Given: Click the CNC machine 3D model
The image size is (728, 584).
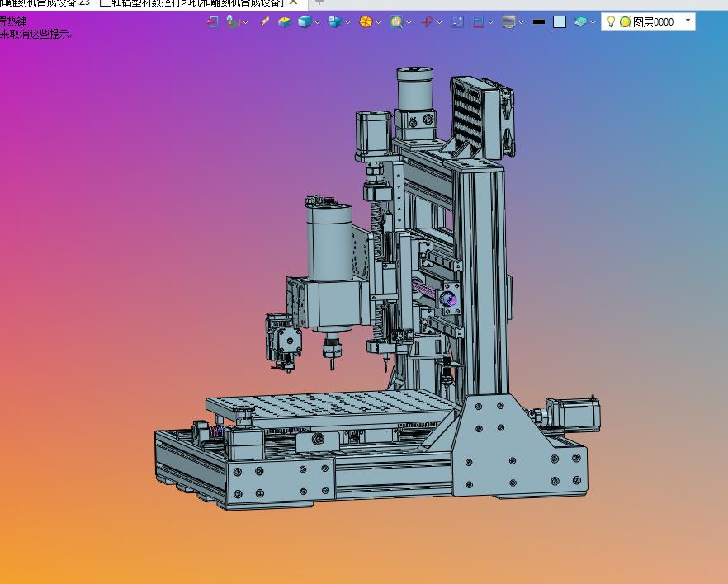Looking at the screenshot, I should (377, 289).
